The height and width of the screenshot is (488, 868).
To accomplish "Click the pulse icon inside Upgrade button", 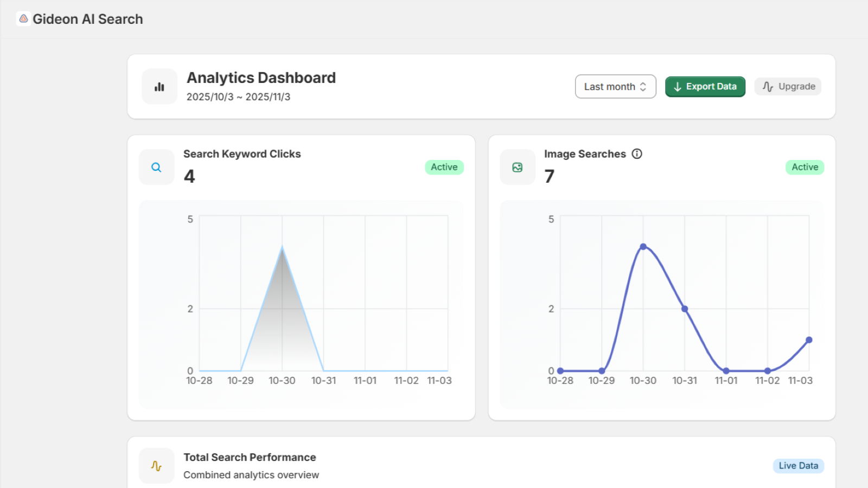I will [768, 87].
